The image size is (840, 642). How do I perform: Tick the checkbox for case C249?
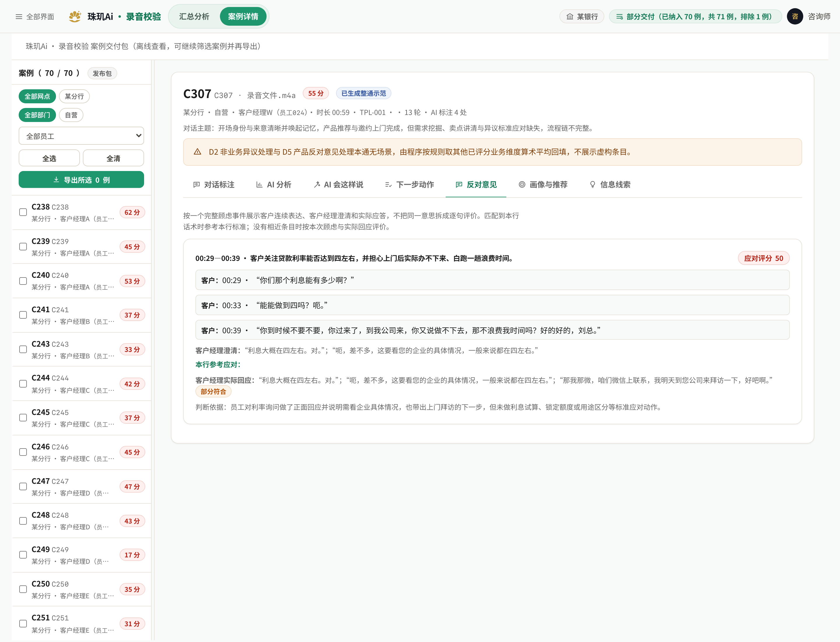point(23,554)
